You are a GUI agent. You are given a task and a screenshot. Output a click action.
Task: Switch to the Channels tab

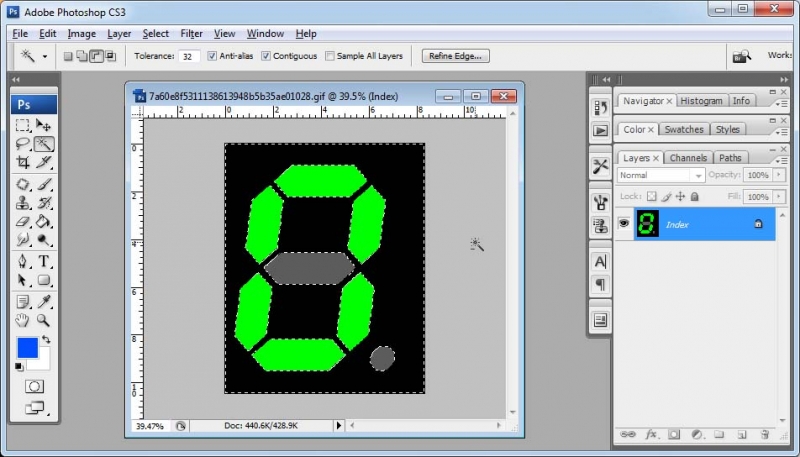tap(688, 158)
